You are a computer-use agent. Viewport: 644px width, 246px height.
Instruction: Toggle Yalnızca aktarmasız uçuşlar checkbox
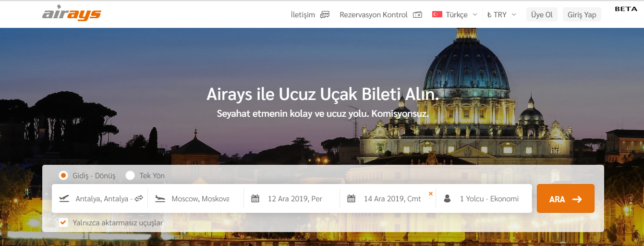(63, 222)
